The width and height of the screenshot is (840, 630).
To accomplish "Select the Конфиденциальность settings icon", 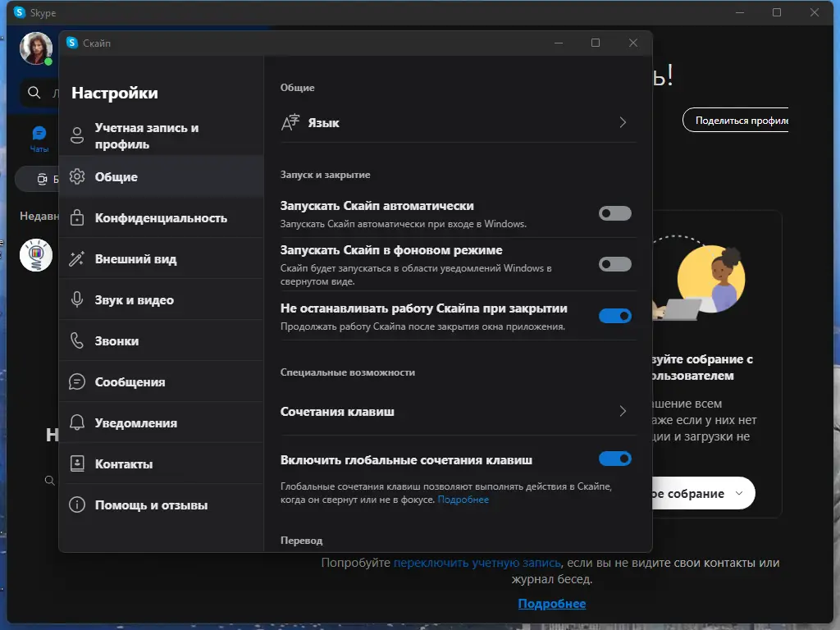I will (x=77, y=217).
